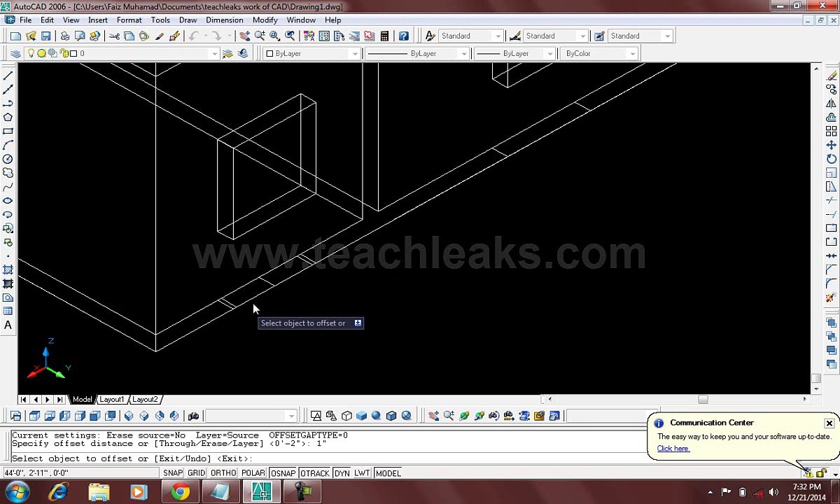840x504 pixels.
Task: Toggle DYN dynamic input in status bar
Action: [x=342, y=473]
